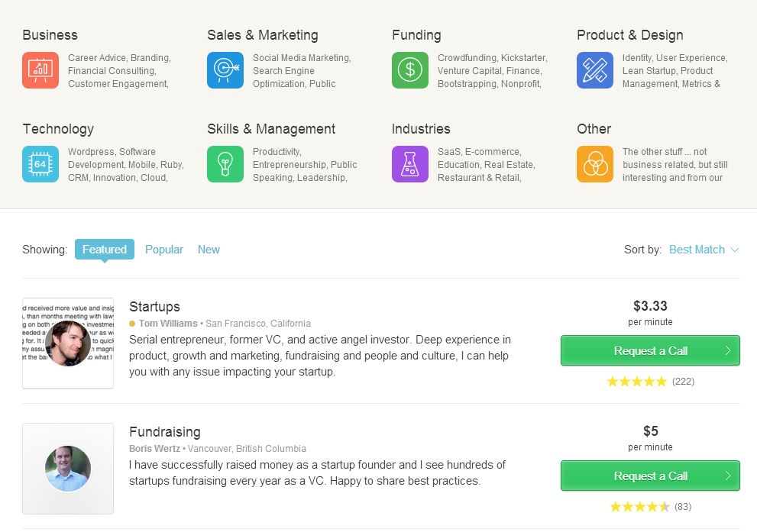This screenshot has width=757, height=532.
Task: Click the purple Industries flask icon
Action: 410,164
